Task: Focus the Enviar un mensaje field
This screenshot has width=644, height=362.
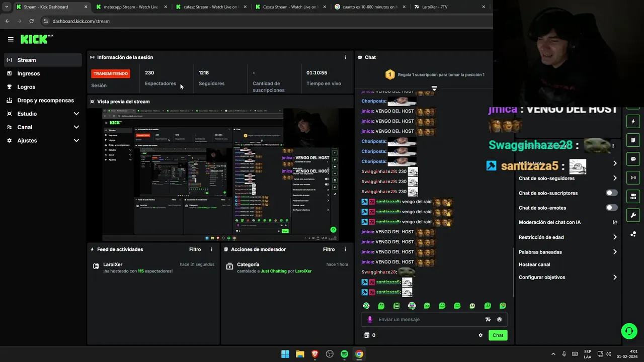Action: tap(428, 319)
